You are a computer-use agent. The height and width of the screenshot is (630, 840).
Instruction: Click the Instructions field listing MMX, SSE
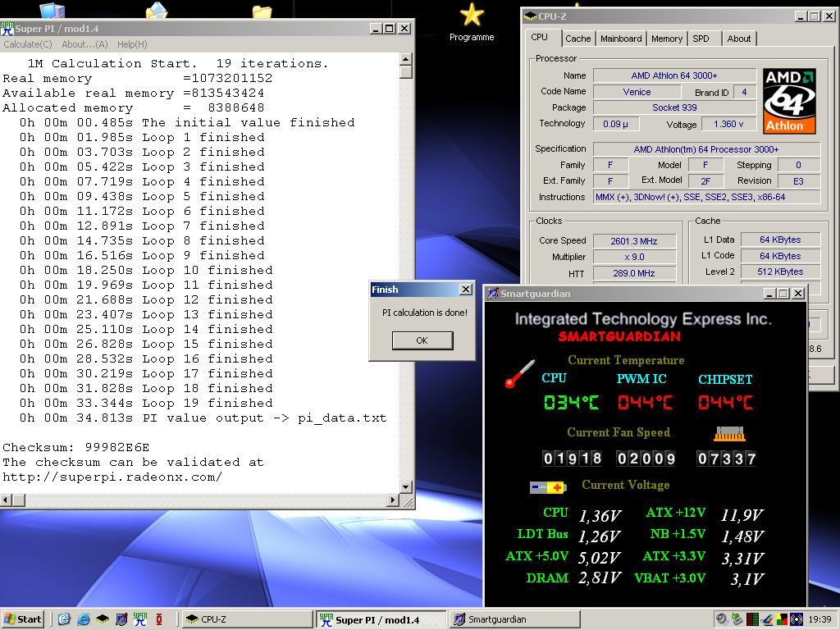pyautogui.click(x=706, y=197)
